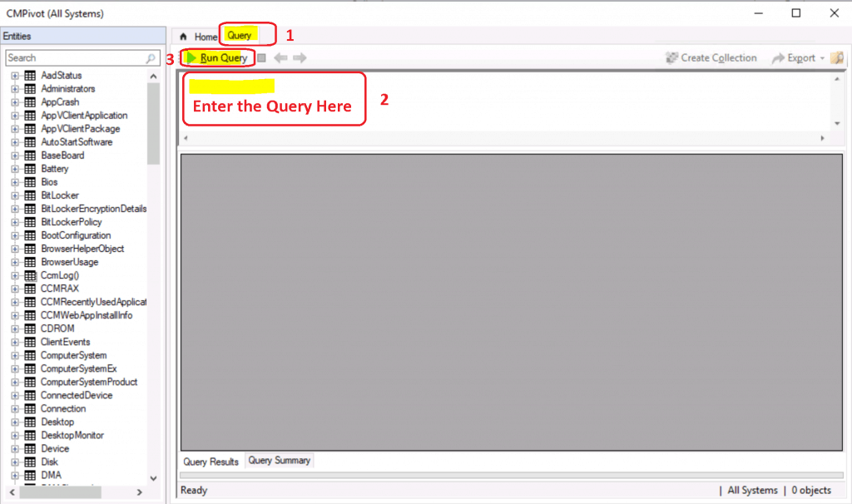Select the Disk entity text

click(49, 462)
